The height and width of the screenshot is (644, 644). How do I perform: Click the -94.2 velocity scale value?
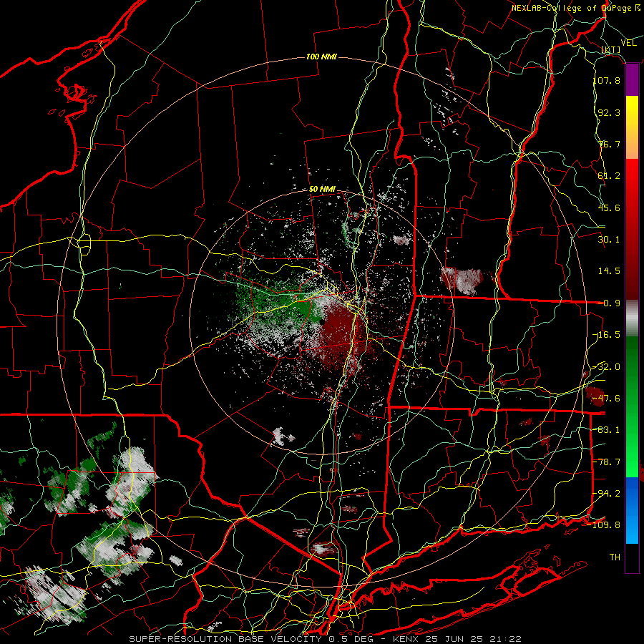point(607,494)
